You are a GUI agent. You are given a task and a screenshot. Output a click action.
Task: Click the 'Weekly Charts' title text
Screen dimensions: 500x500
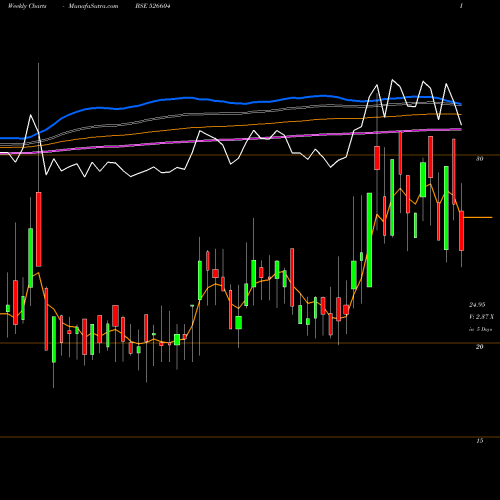[27, 6]
